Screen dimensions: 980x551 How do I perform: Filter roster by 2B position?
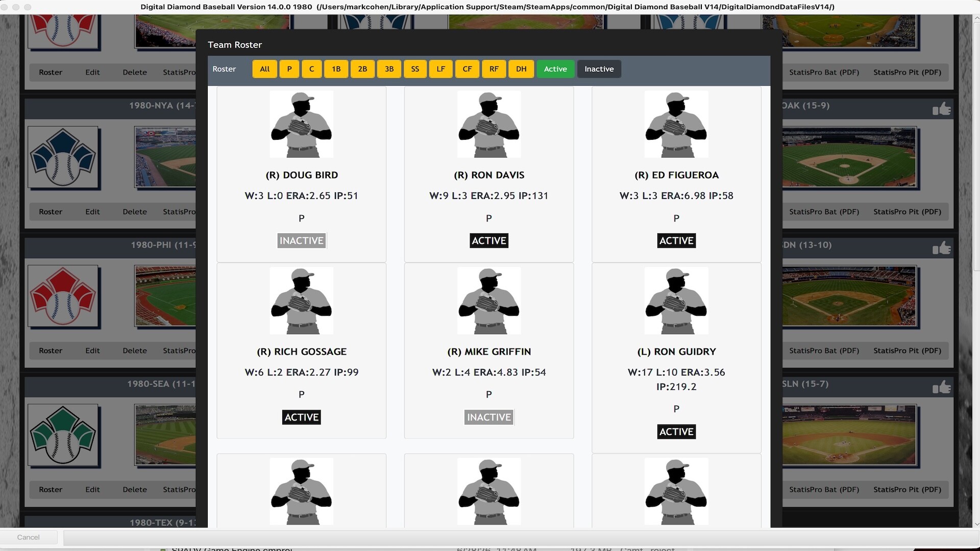(362, 69)
